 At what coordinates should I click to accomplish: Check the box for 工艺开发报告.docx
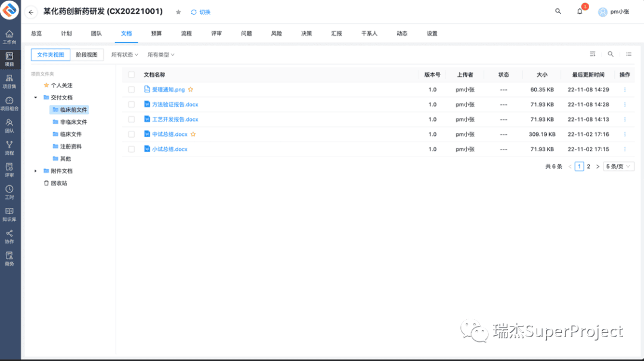131,119
